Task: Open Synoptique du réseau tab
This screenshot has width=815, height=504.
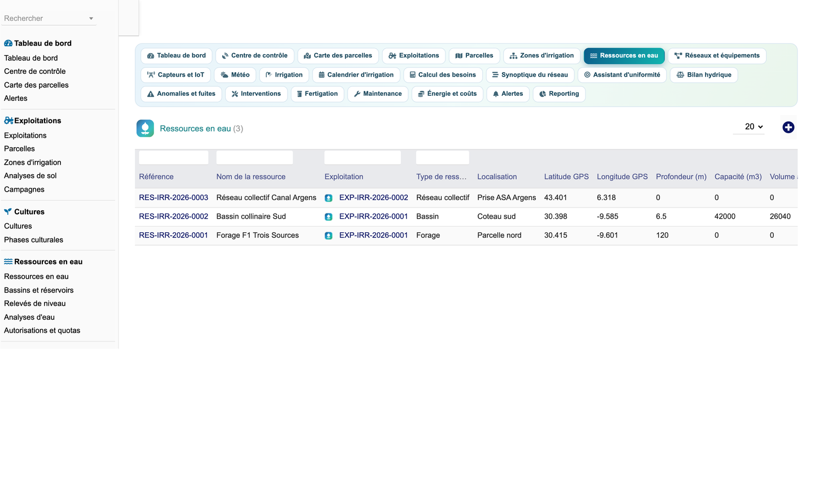Action: point(530,75)
